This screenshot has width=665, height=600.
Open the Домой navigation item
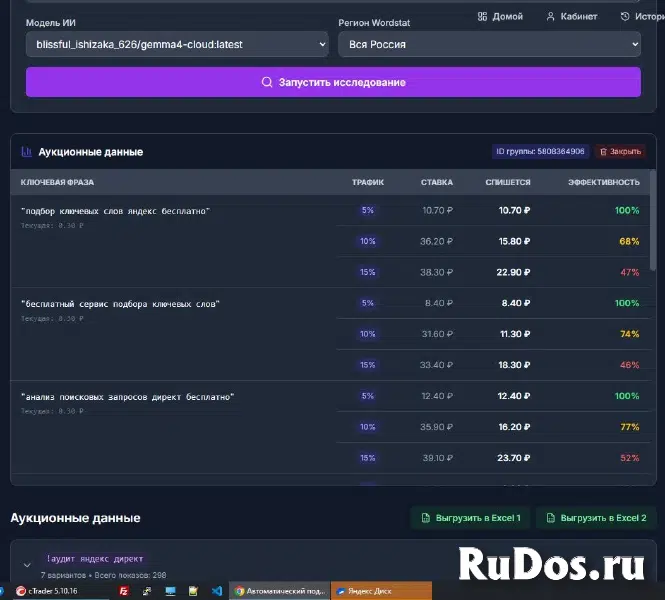coord(500,17)
